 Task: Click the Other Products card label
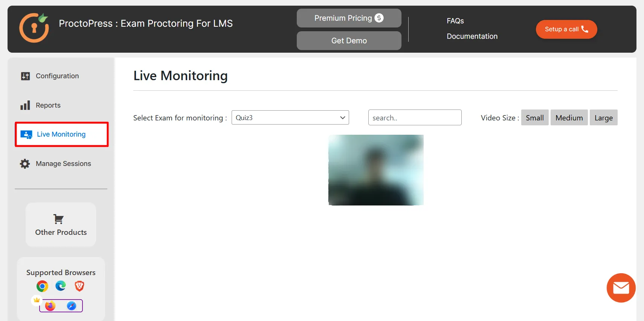click(x=61, y=233)
